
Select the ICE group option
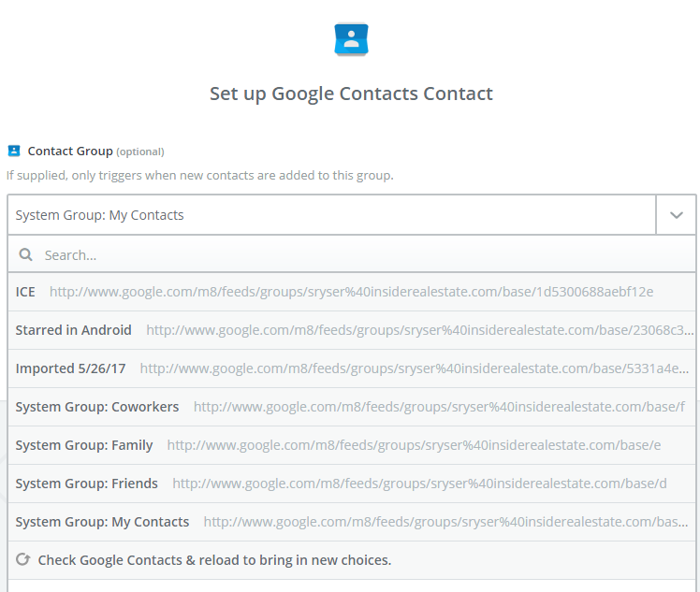point(352,292)
